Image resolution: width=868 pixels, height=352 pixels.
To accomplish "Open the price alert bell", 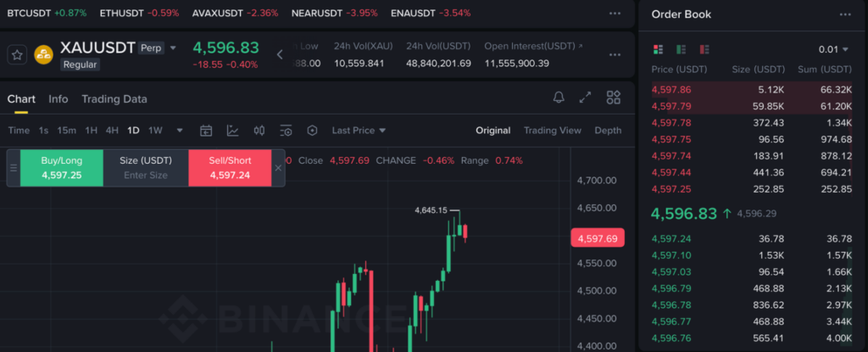I will coord(559,98).
